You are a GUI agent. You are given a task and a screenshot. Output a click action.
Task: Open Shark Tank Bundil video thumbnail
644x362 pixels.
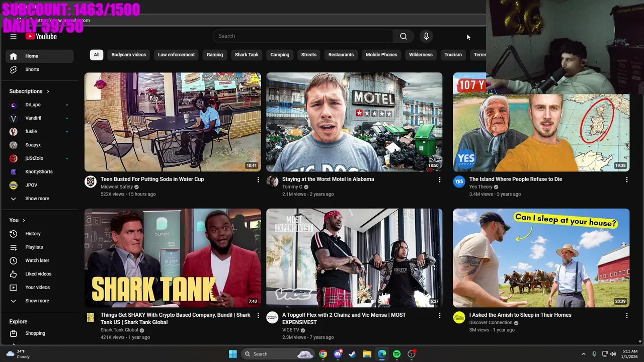coord(173,258)
